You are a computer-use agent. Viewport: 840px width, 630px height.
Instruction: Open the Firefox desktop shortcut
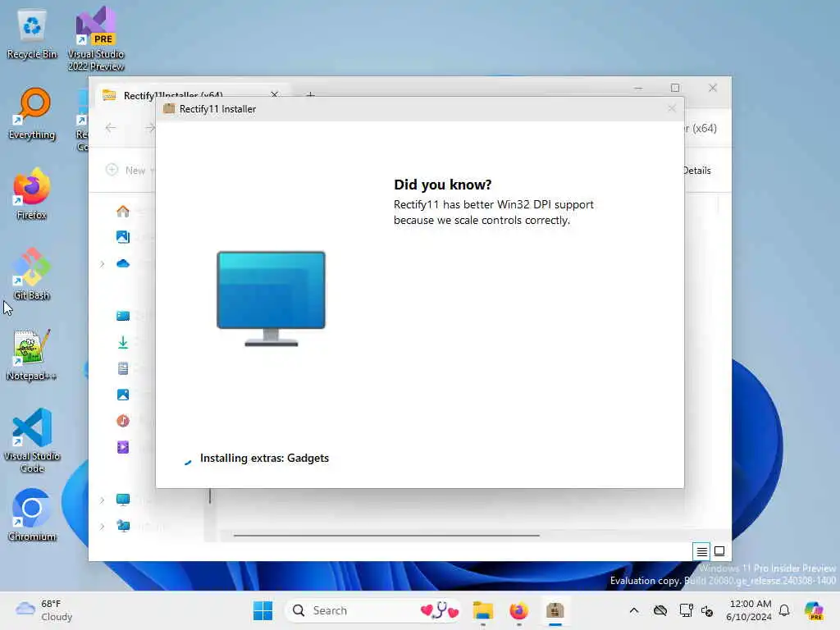pos(32,194)
